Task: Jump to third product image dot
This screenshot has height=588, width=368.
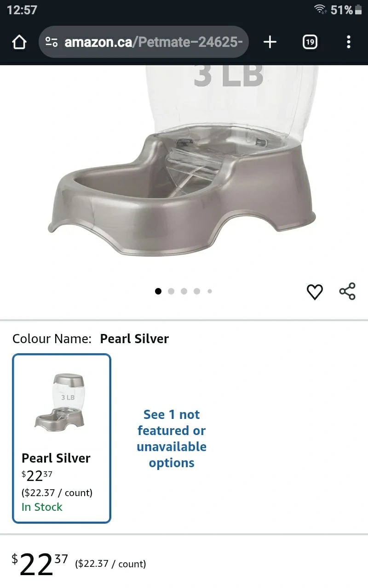Action: [184, 291]
